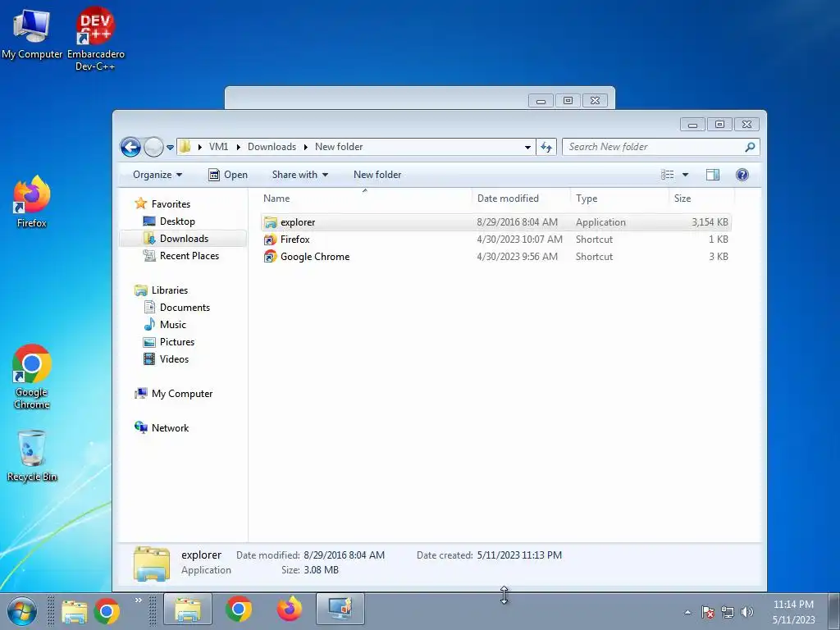Screen dimensions: 840x630
Task: Click the Open toolbar button
Action: [x=228, y=175]
